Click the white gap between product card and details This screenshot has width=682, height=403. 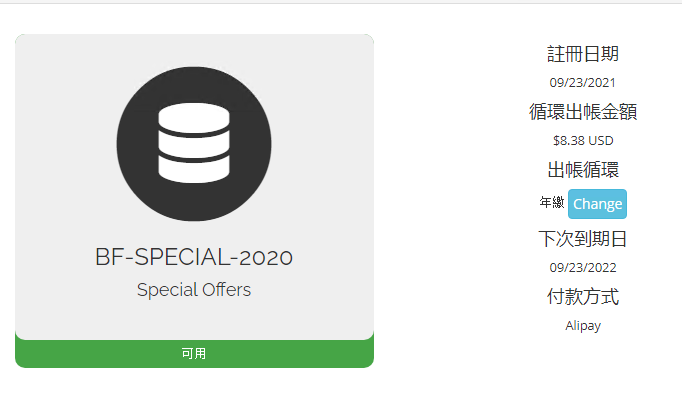coord(440,200)
